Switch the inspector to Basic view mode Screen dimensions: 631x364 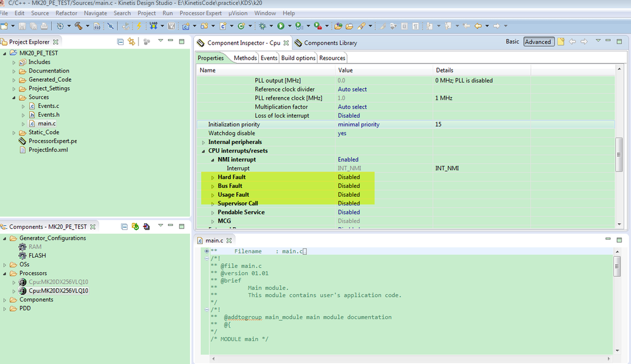click(x=512, y=42)
